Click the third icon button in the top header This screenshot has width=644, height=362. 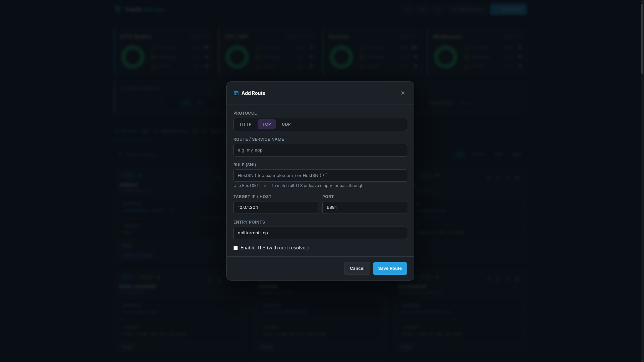coord(438,9)
